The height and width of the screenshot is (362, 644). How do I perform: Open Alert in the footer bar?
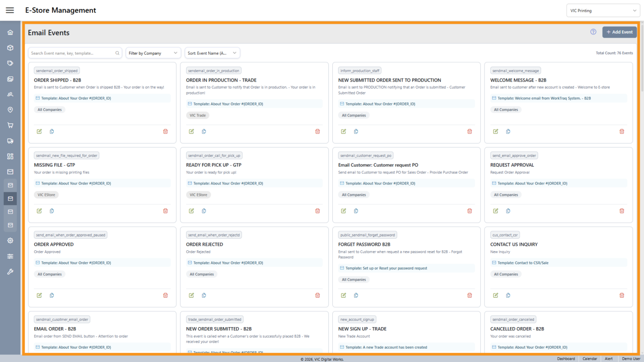(609, 359)
